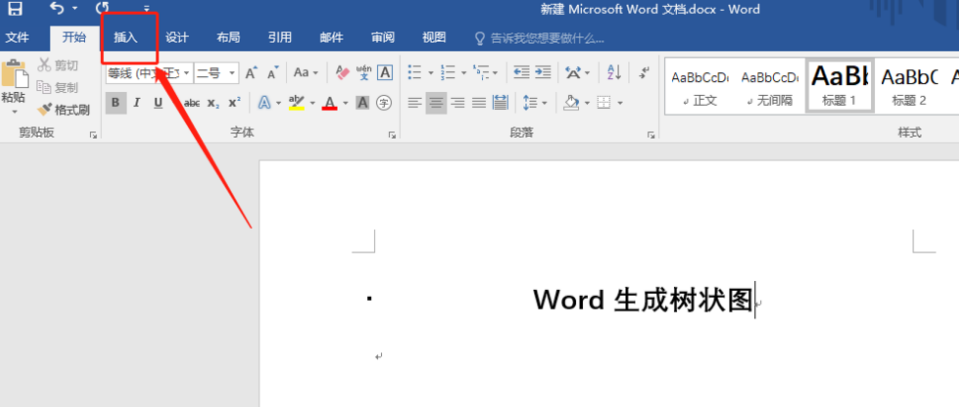Screen dimensions: 959x407
Task: Open Customize Quick Access Toolbar dropdown
Action: tap(146, 9)
